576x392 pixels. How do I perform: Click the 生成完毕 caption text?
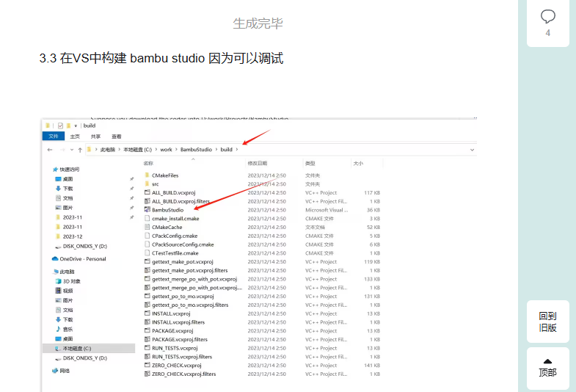[258, 23]
